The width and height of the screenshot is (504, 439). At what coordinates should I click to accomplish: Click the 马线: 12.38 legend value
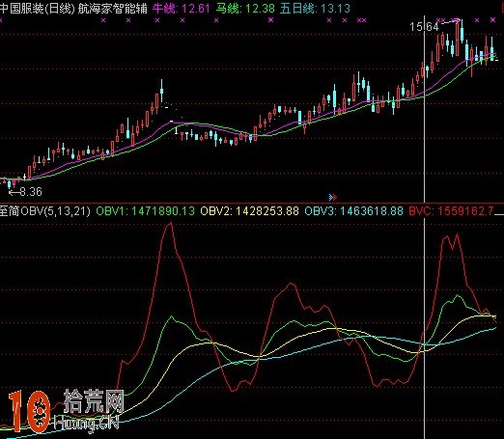(245, 8)
